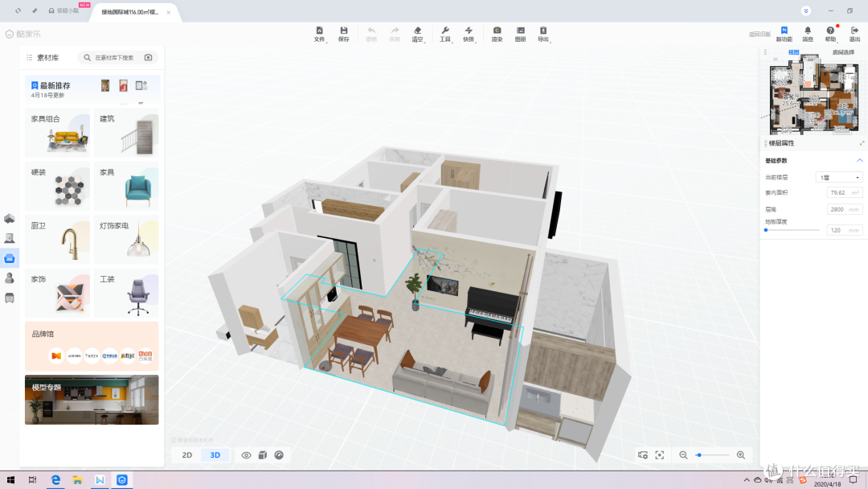This screenshot has width=868, height=489.
Task: Click the floor plan minimap thumbnail
Action: (x=813, y=95)
